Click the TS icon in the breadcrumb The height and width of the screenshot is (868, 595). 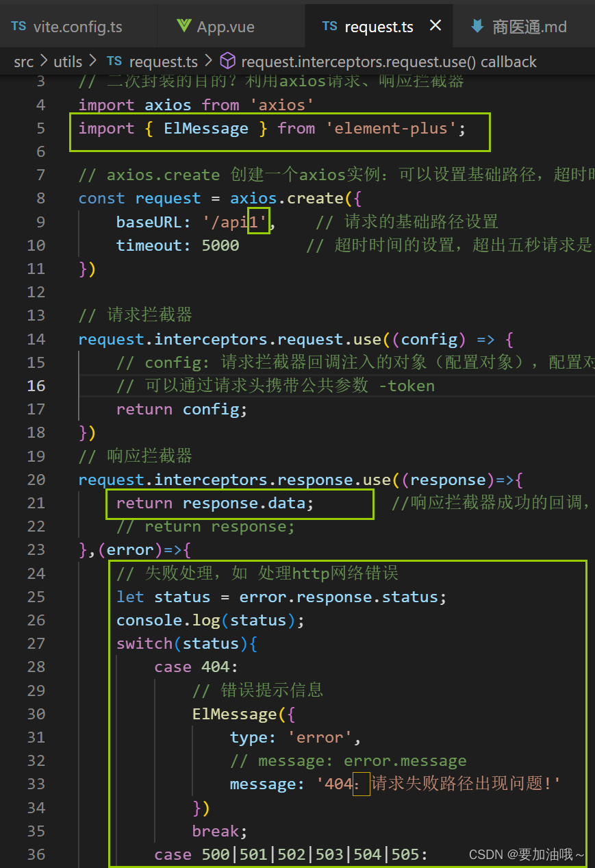(114, 62)
